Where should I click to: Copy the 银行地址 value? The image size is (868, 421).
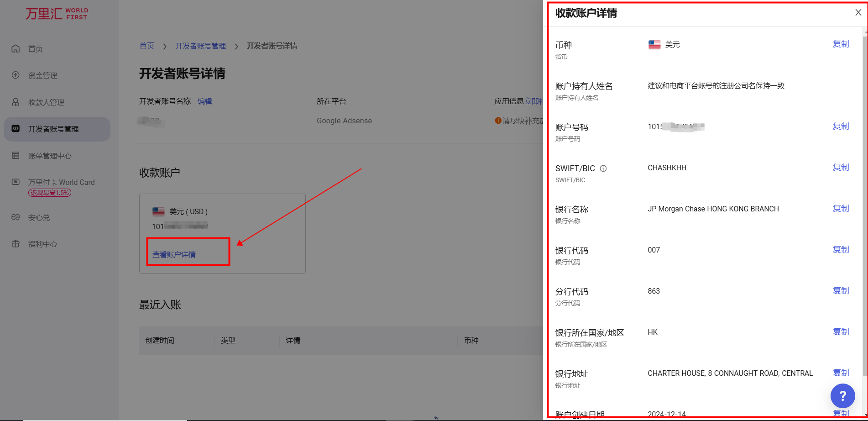coord(841,373)
